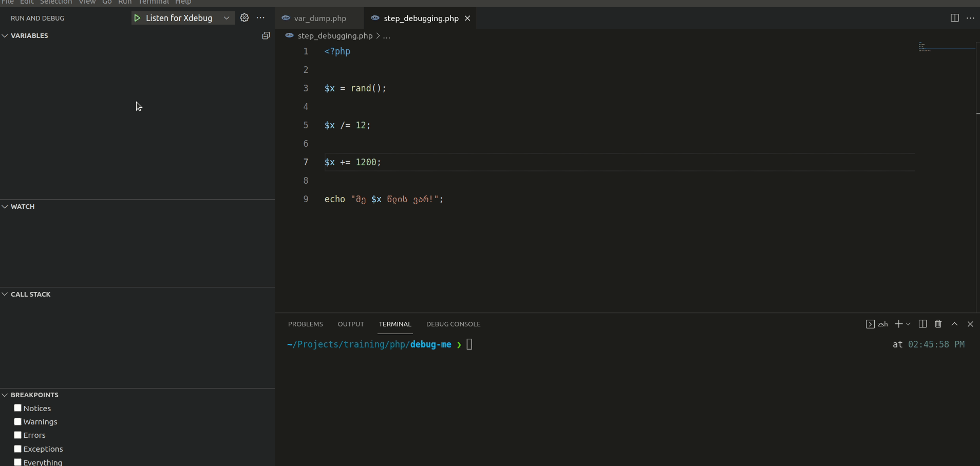980x466 pixels.
Task: Open a new terminal with the plus icon
Action: coord(898,324)
